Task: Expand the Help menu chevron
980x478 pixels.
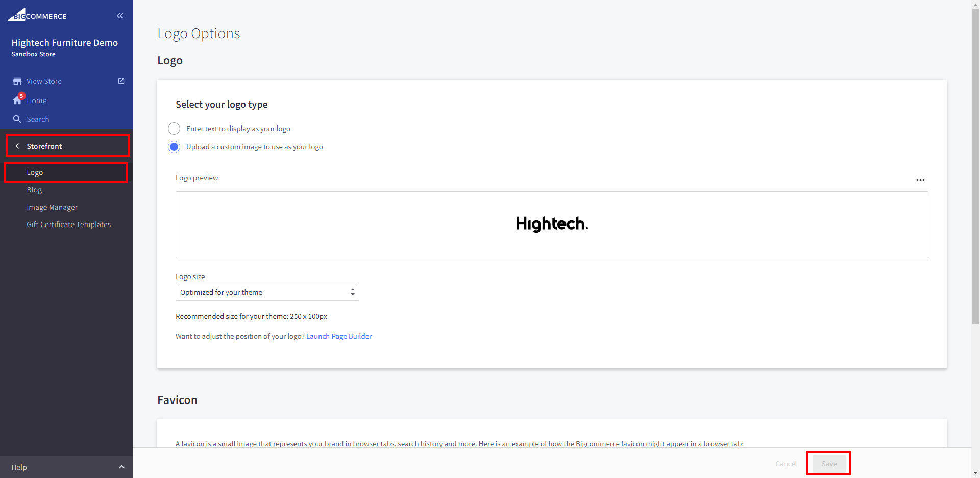Action: pyautogui.click(x=121, y=467)
